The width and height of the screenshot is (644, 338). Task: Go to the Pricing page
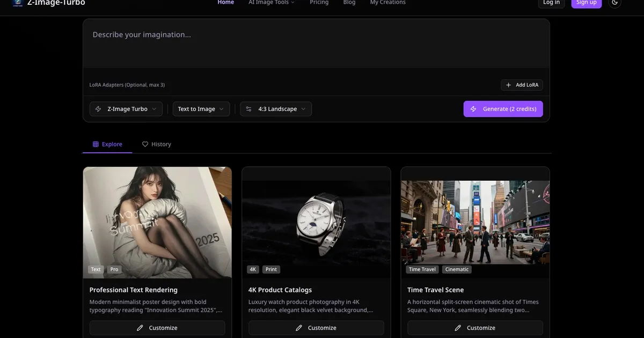click(x=319, y=3)
